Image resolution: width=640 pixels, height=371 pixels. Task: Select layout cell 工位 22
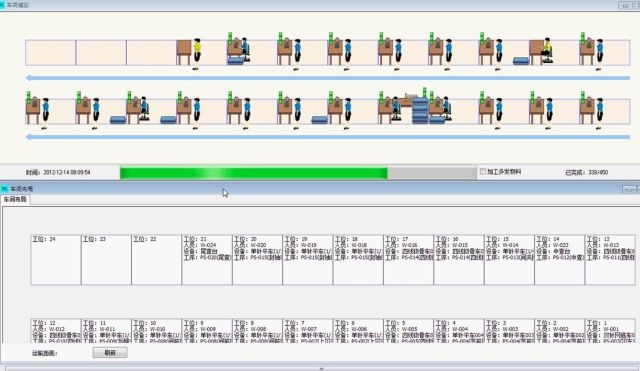click(157, 260)
